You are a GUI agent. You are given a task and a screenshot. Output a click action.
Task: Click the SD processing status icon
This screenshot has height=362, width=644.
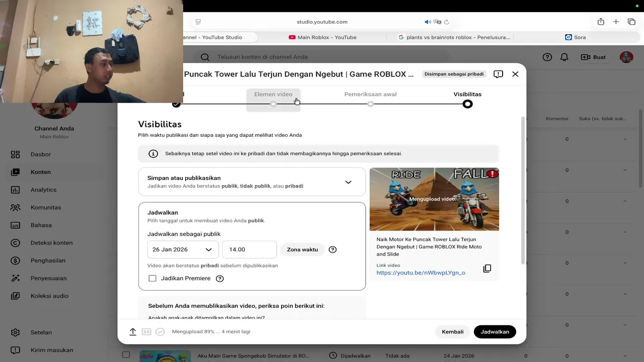tap(146, 332)
